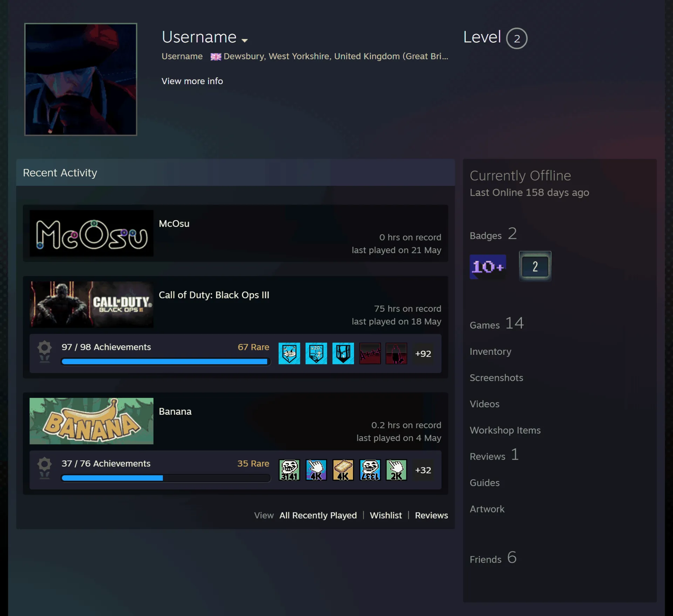Screen dimensions: 673x616
Task: Open the Badges 2 link
Action: pyautogui.click(x=493, y=234)
